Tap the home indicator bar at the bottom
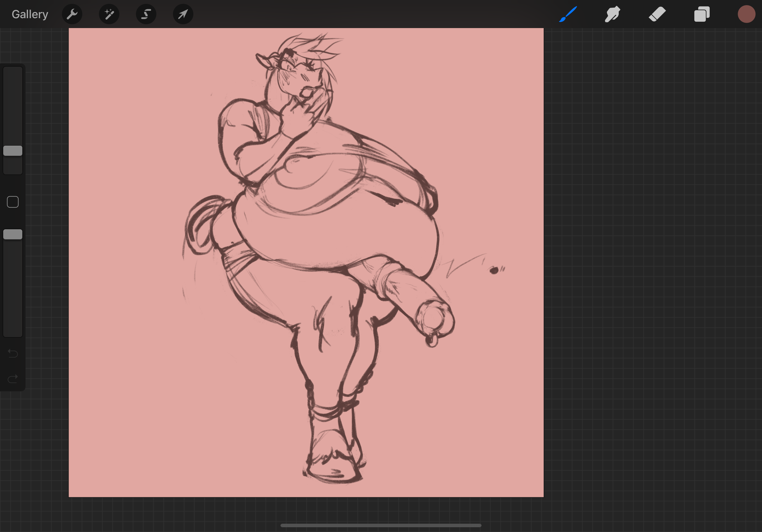The image size is (762, 532). 381,525
